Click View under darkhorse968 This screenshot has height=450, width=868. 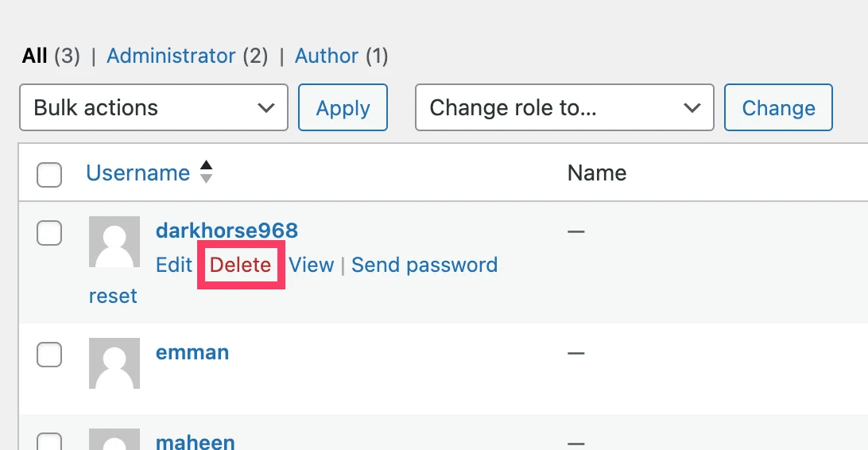311,265
